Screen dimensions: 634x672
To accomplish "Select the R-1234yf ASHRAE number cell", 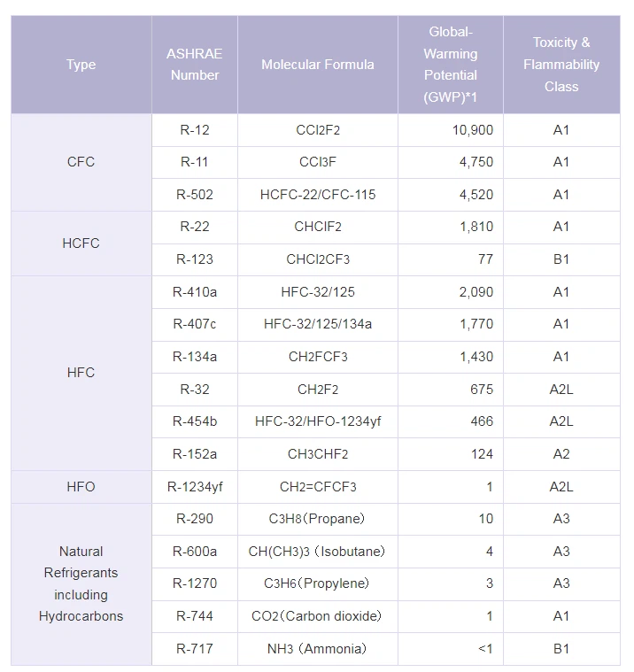I will [194, 487].
